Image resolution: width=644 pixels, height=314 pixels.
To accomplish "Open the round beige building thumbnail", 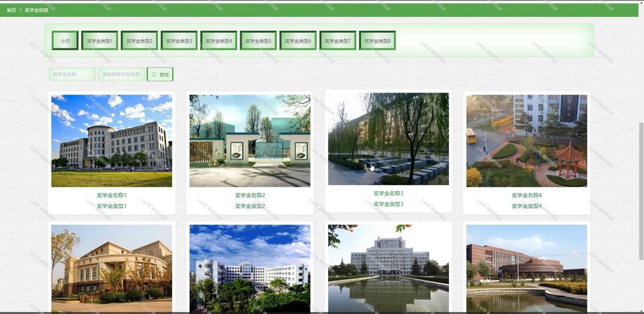I will [112, 269].
